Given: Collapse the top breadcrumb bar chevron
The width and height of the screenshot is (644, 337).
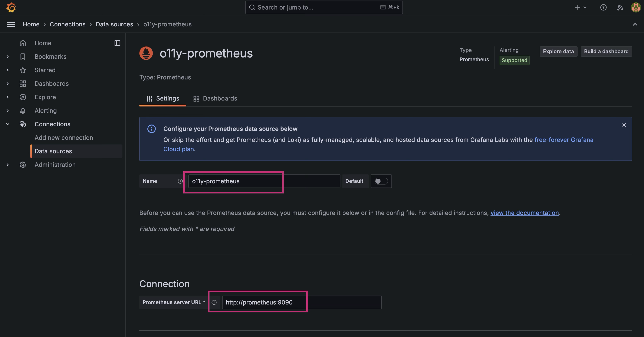Looking at the screenshot, I should (635, 24).
